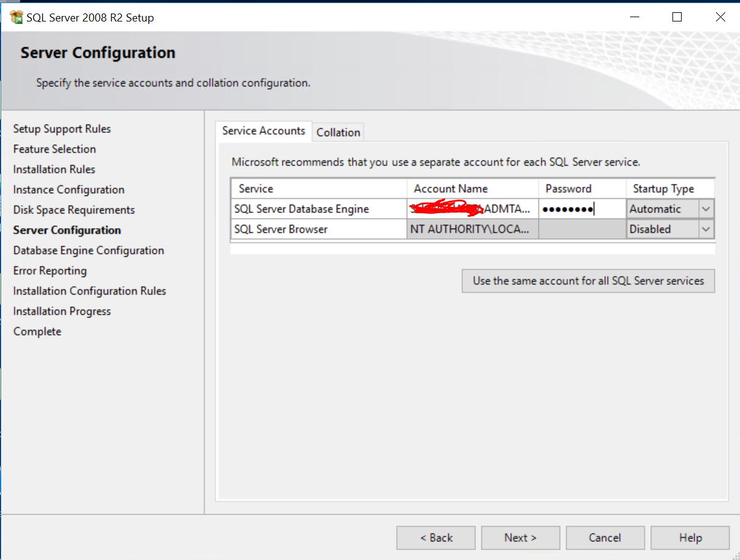The image size is (740, 560).
Task: Cancel the SQL Server setup
Action: (x=606, y=538)
